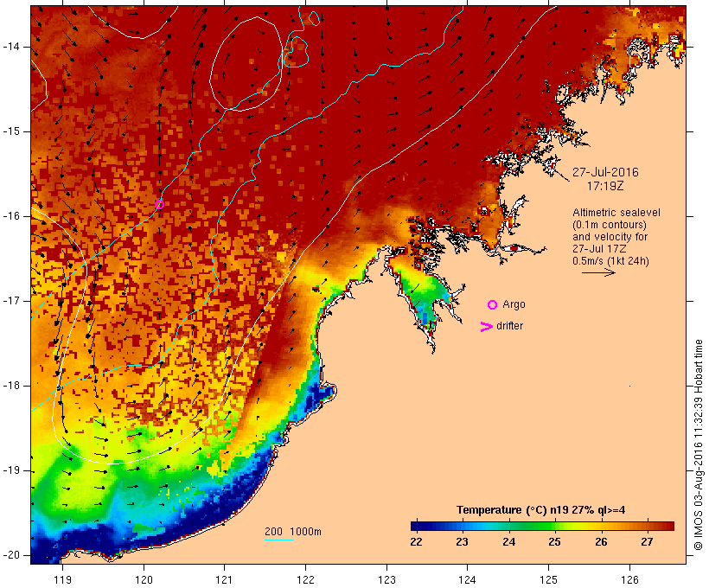Click the '(0.1m contours)' text
The width and height of the screenshot is (709, 588).
(610, 225)
